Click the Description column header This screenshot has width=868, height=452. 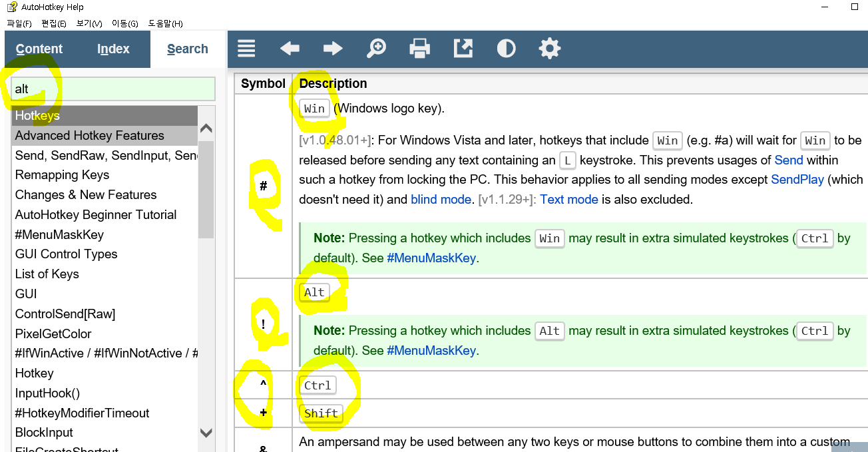(x=333, y=83)
